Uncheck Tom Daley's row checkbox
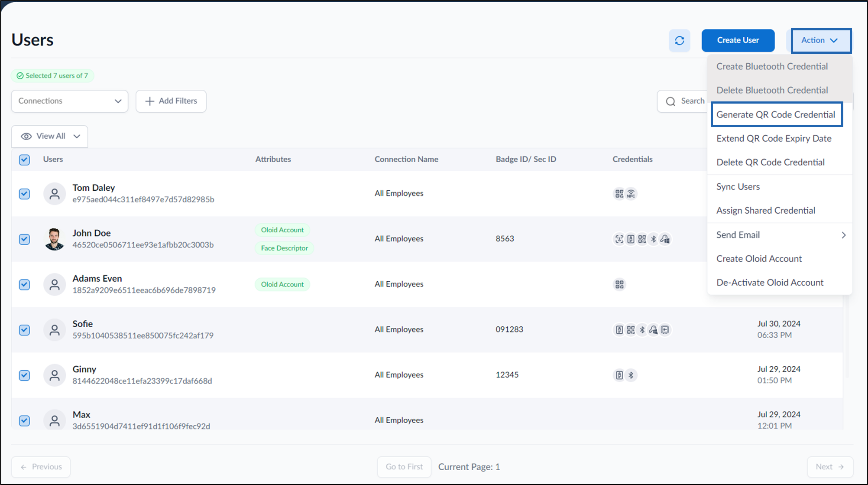The height and width of the screenshot is (485, 868). 25,194
